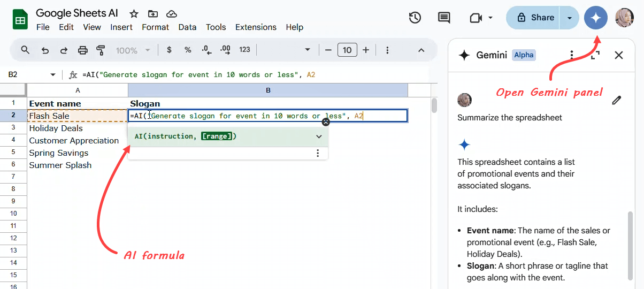Open version history clock icon
Viewport: 644px width, 289px height.
coord(415,18)
